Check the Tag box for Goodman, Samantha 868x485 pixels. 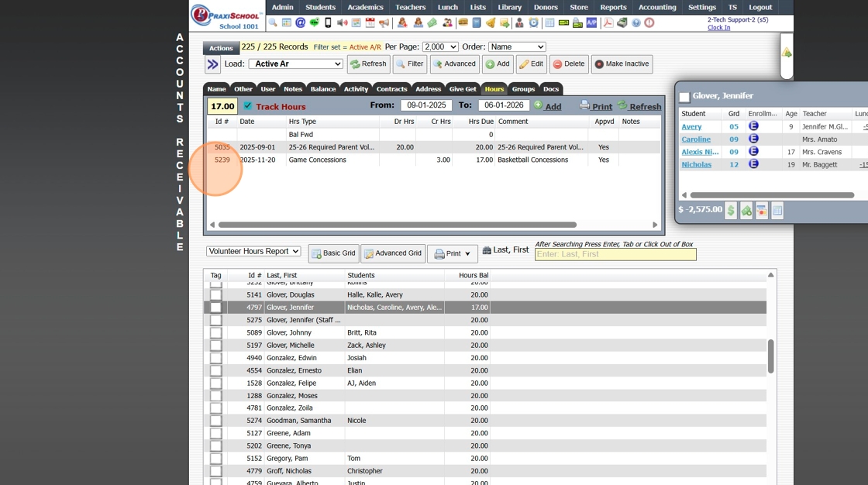coord(216,421)
